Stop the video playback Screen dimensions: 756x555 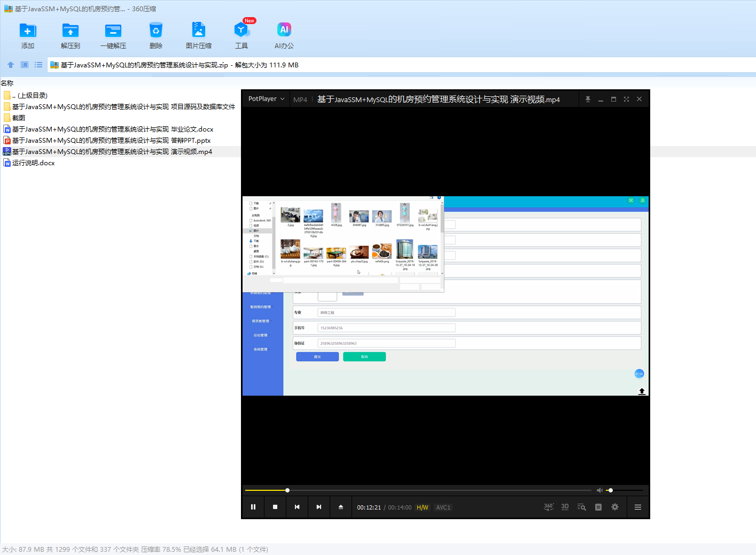tap(275, 507)
